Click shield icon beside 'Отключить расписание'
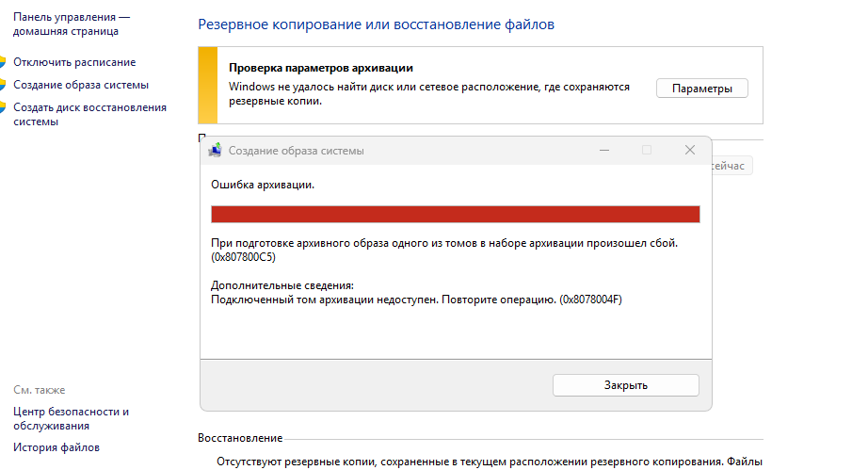The image size is (868, 470). 3,62
